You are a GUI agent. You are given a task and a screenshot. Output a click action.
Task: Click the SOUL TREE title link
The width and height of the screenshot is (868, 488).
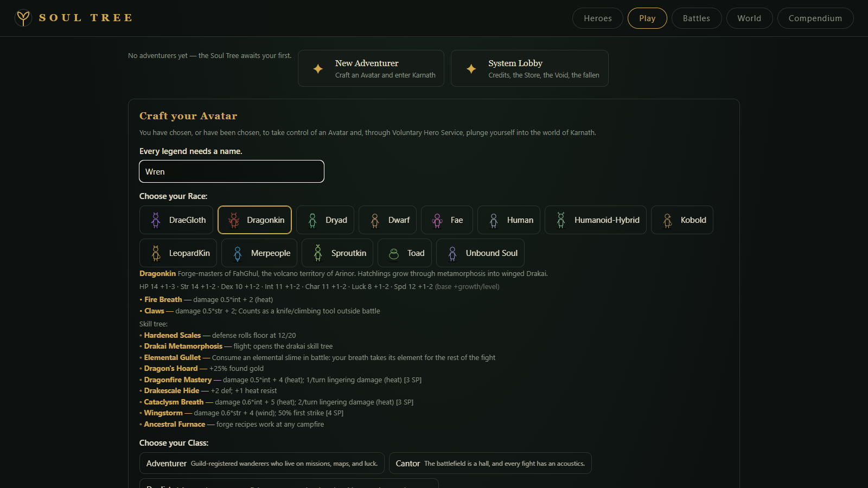pos(86,18)
